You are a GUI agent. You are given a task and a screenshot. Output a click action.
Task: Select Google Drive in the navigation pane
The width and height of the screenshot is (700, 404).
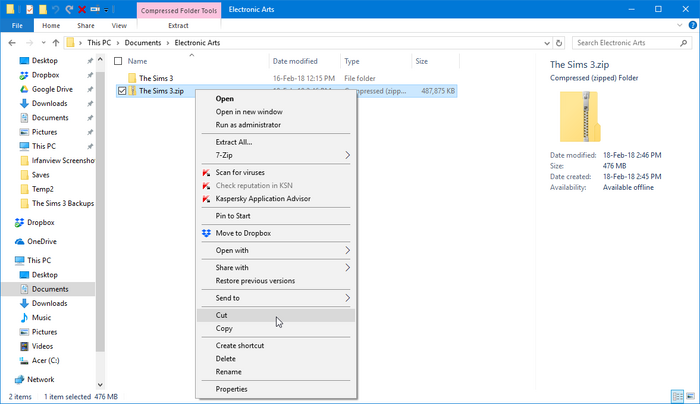[x=52, y=89]
